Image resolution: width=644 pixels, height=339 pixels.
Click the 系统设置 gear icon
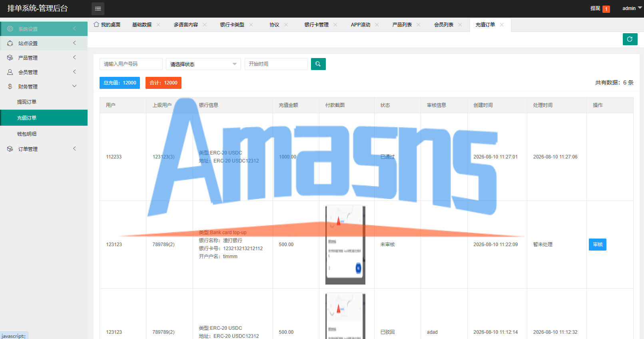click(x=10, y=29)
